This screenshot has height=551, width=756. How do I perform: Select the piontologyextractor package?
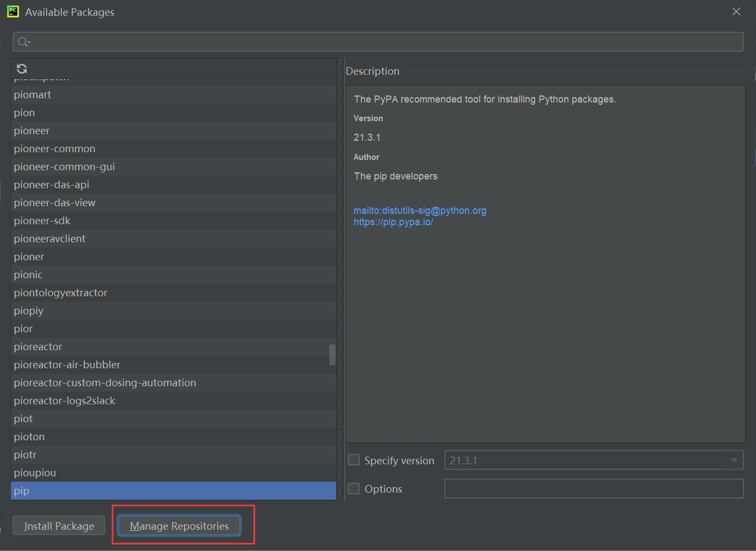click(61, 292)
